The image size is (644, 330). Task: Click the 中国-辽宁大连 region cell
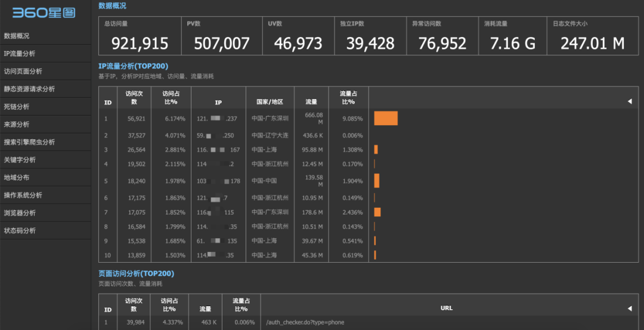(270, 135)
